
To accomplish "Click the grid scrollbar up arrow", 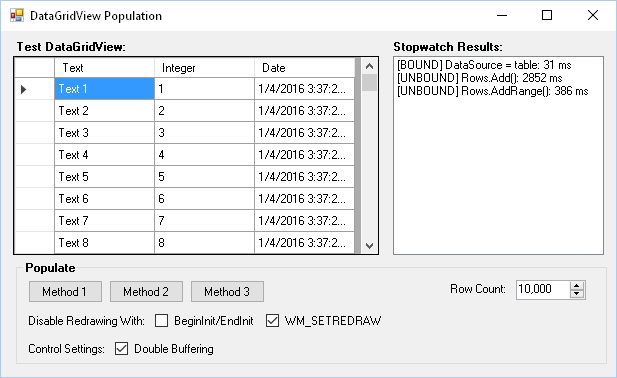I will coord(369,66).
